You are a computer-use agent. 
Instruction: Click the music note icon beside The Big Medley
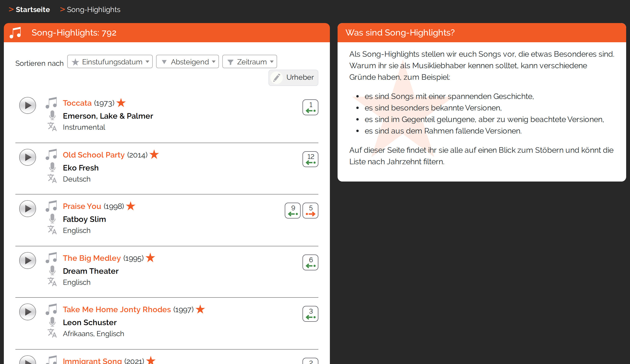[x=51, y=258]
